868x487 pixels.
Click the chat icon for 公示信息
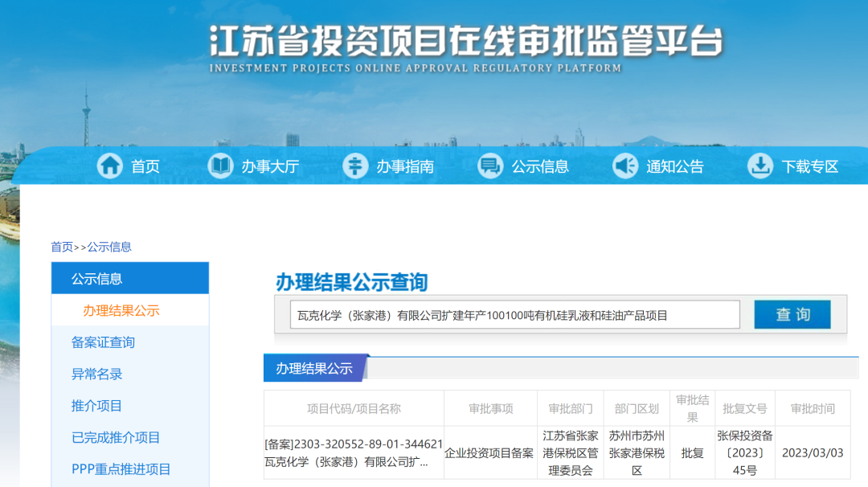tap(490, 166)
